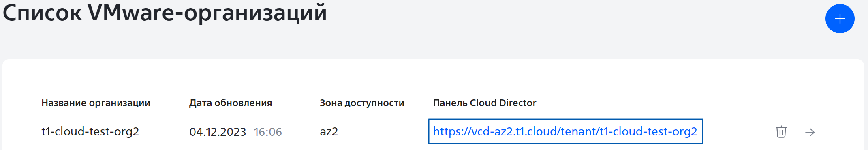Screen dimensions: 868x150
Task: Click the blue plus button to add organization
Action: [840, 19]
